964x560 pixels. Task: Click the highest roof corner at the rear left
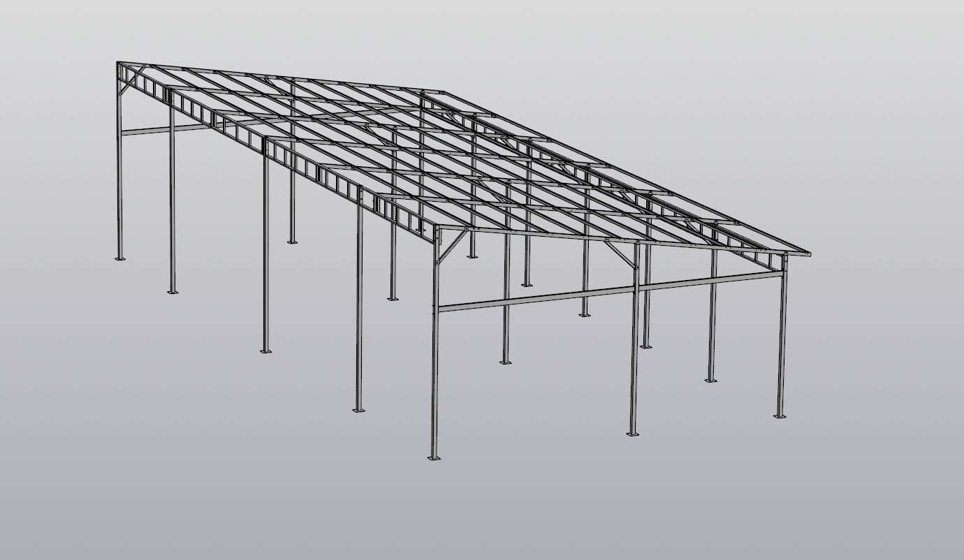pyautogui.click(x=119, y=64)
